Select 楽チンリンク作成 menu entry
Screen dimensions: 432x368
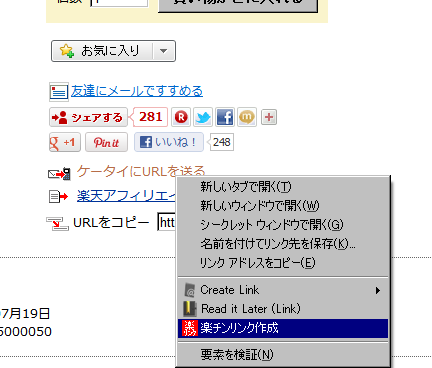point(283,328)
